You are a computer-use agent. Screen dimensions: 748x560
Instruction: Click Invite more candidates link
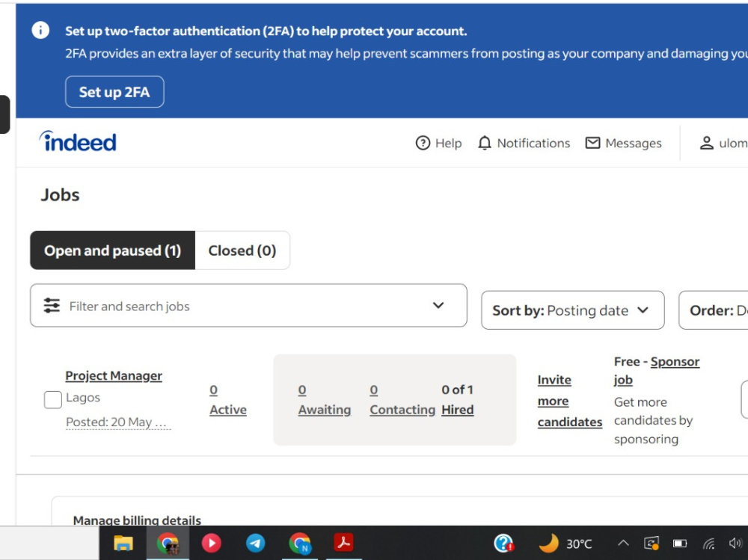click(569, 401)
